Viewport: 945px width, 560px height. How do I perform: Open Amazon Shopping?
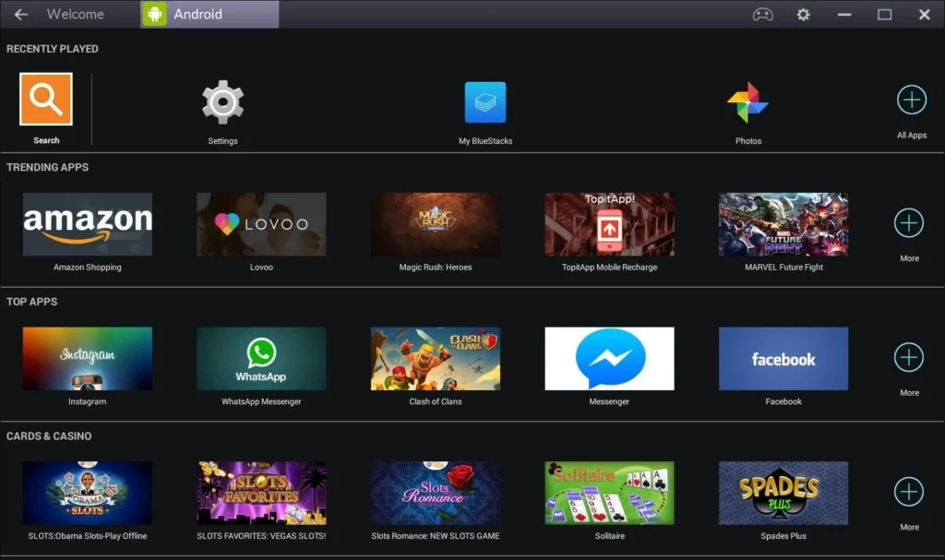coord(88,222)
